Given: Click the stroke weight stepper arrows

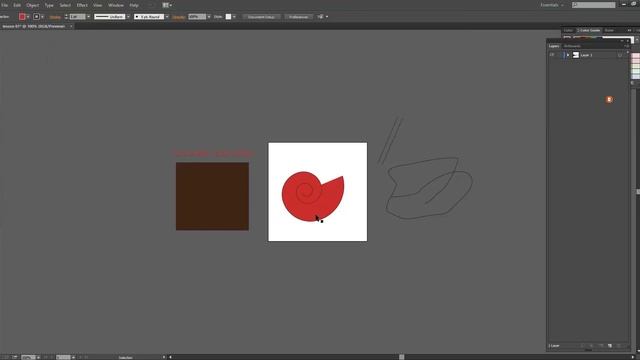Looking at the screenshot, I should tap(66, 17).
